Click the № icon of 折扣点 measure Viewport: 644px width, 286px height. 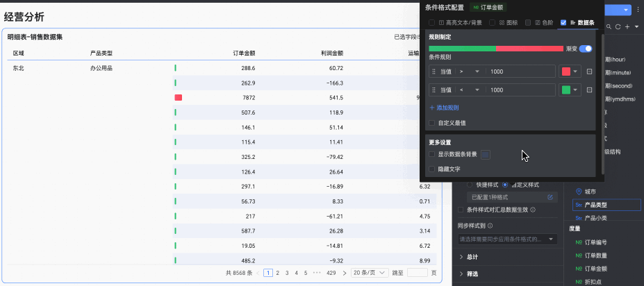(x=579, y=282)
